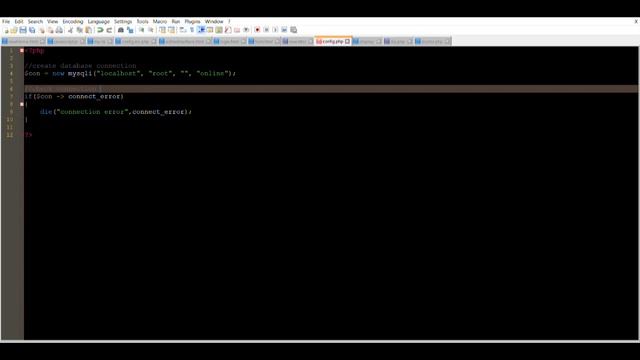Close the config.php tab
This screenshot has height=360, width=640.
pos(347,42)
